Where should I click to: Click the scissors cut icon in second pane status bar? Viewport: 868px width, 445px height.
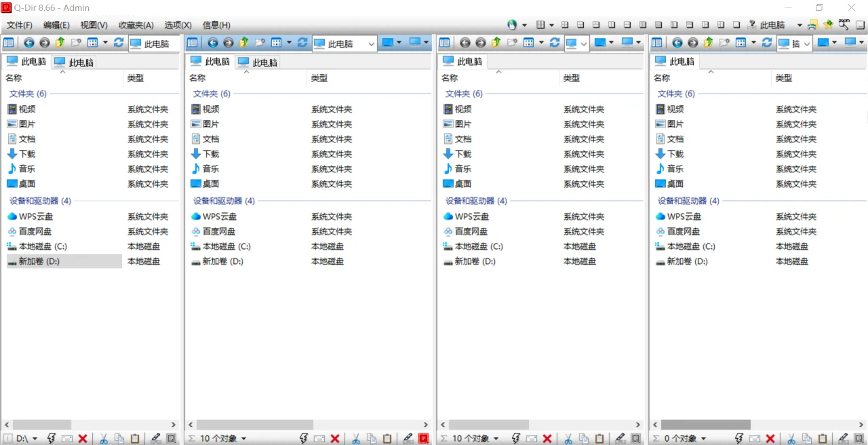[x=355, y=439]
